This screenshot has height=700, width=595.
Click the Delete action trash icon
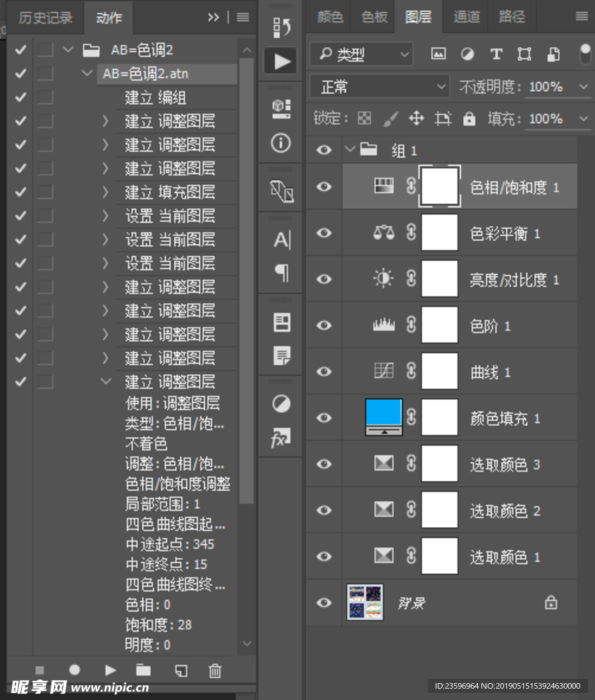point(215,670)
